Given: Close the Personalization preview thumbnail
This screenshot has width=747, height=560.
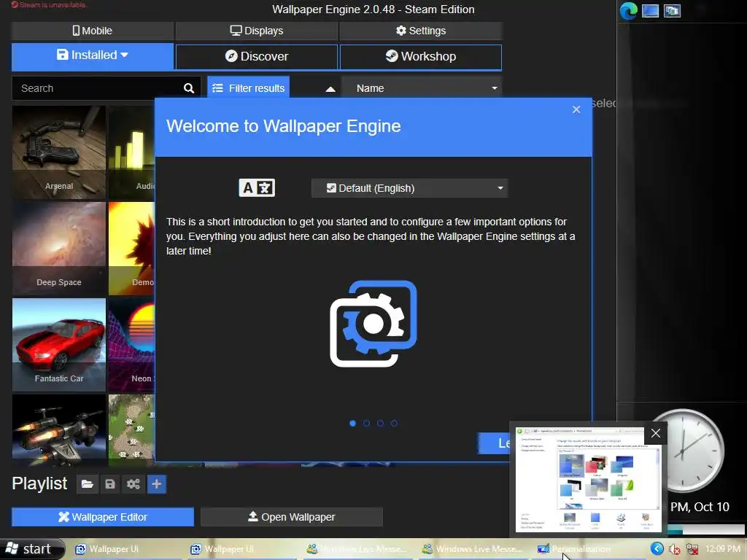Looking at the screenshot, I should (656, 433).
